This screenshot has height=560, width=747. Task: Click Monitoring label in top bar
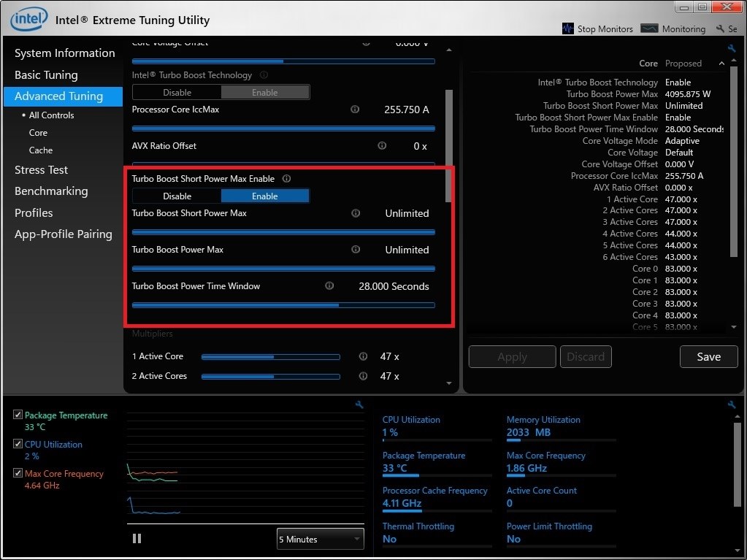coord(683,29)
